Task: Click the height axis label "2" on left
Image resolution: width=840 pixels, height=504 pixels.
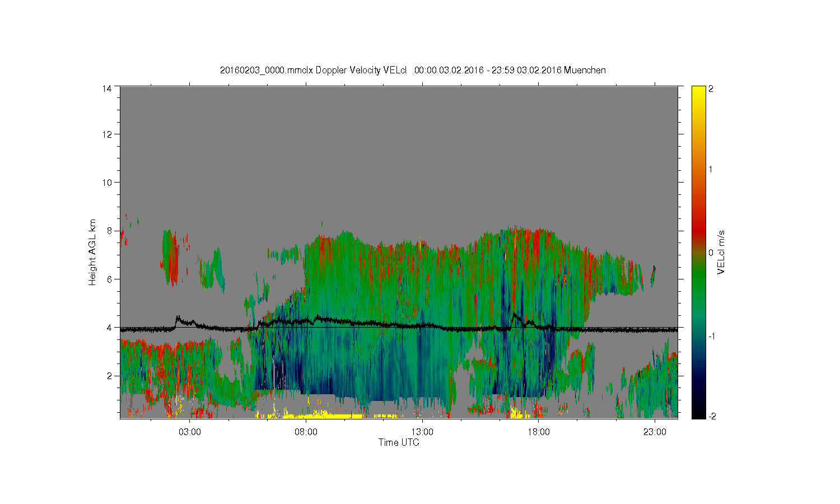Action: [x=110, y=376]
